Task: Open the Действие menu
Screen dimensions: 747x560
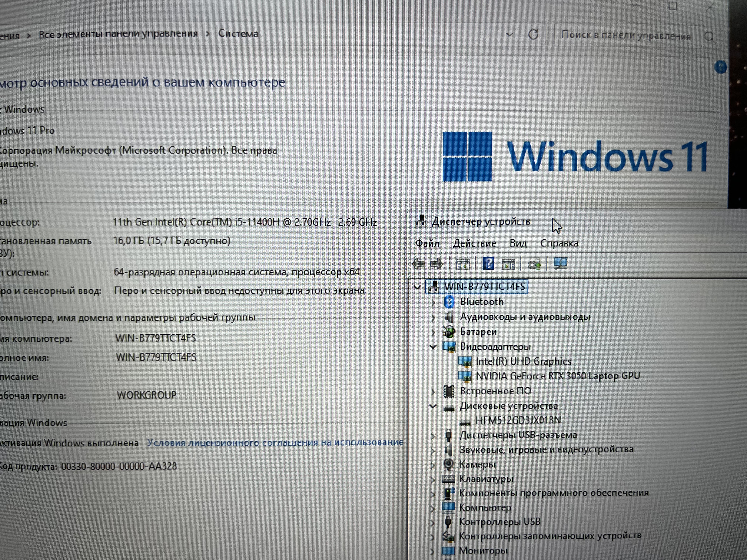Action: pos(474,243)
